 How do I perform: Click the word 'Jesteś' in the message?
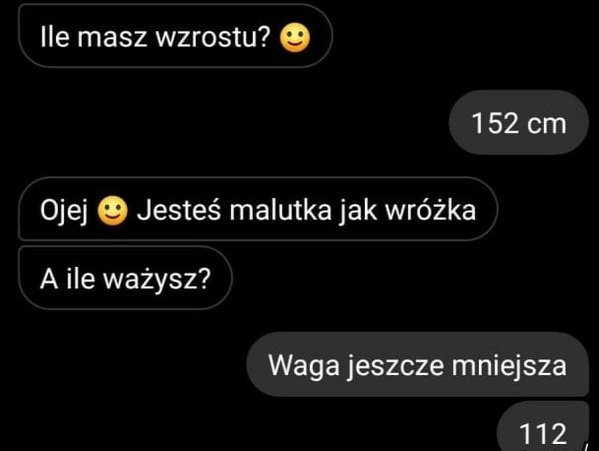179,210
